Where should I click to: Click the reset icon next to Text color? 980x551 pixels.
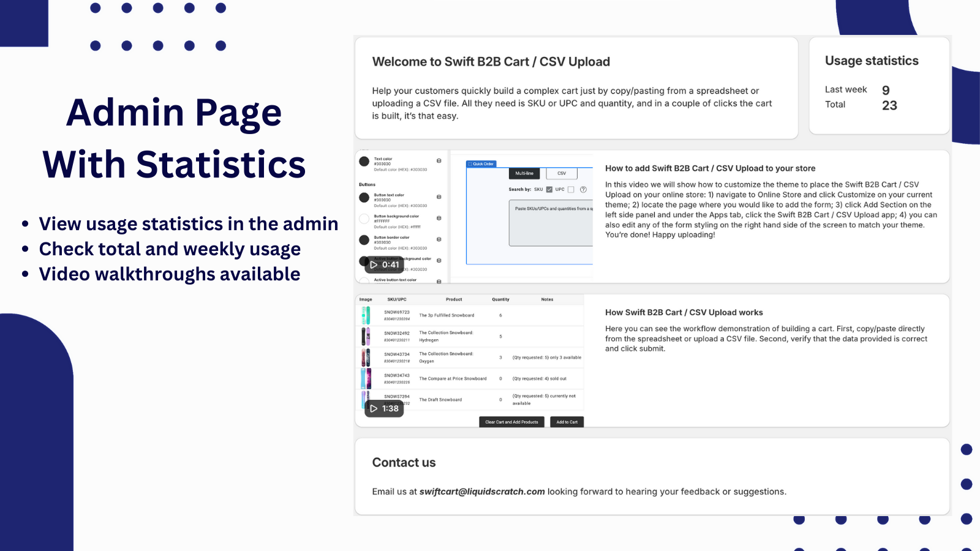click(439, 160)
